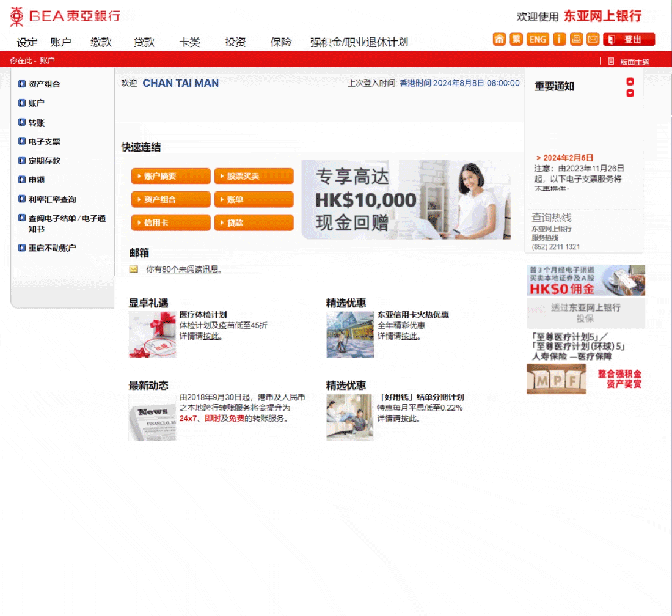
Task: Follow 详情请按此 link under 医疗体检计划
Action: coord(211,336)
